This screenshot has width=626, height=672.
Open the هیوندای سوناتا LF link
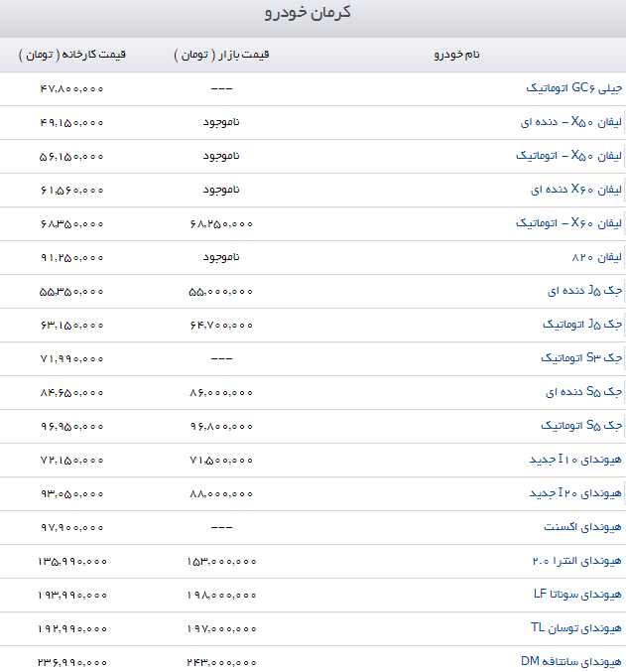click(x=577, y=595)
